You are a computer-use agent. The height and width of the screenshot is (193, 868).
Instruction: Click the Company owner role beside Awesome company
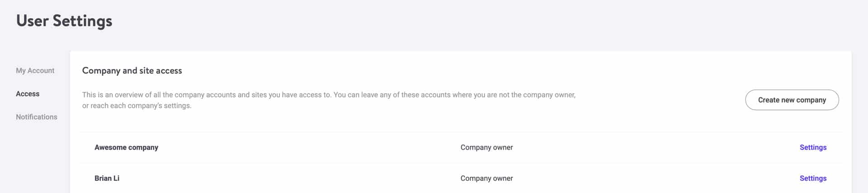point(486,147)
